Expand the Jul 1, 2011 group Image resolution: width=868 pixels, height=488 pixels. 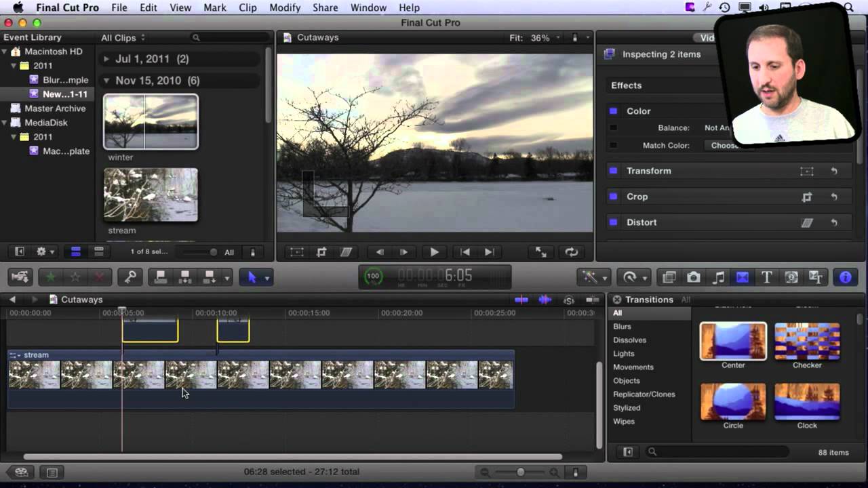106,60
